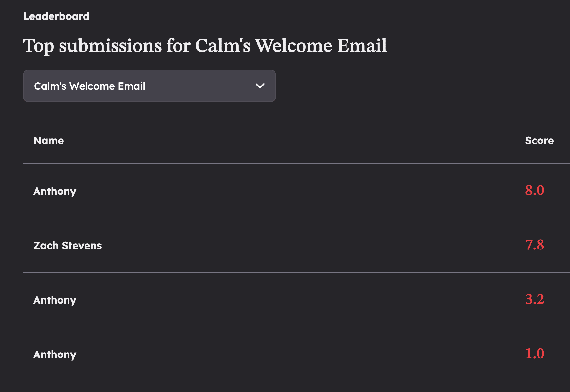Click the lowest score 1.0
This screenshot has height=392, width=570.
[534, 354]
